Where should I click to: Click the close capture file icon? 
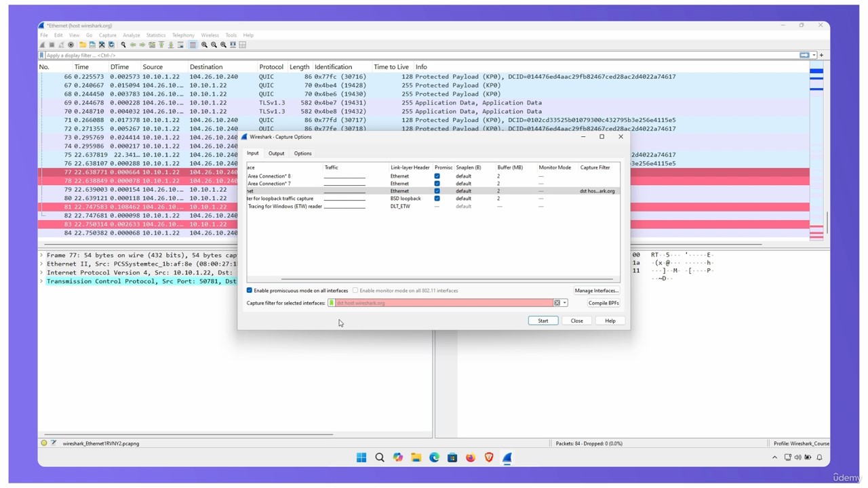102,45
